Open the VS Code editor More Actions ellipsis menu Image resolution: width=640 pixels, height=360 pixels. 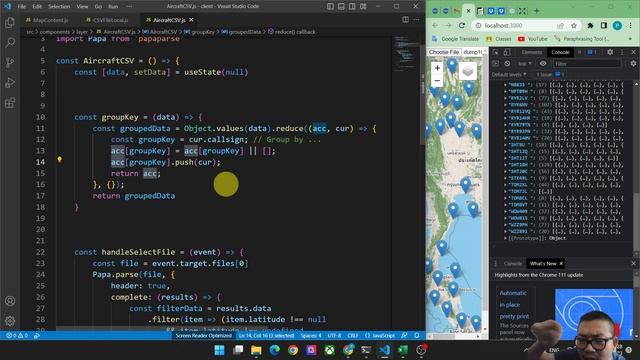(416, 20)
